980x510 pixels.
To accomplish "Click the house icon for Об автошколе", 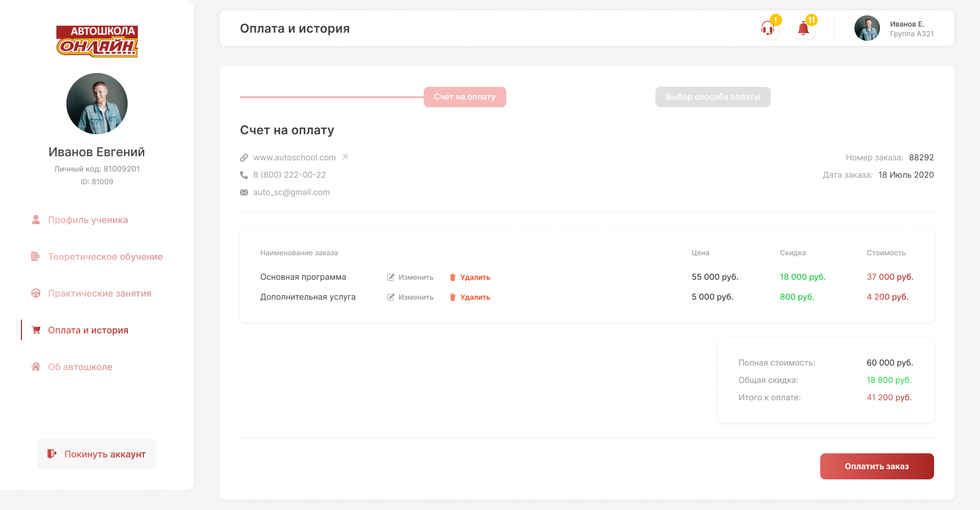I will (36, 367).
